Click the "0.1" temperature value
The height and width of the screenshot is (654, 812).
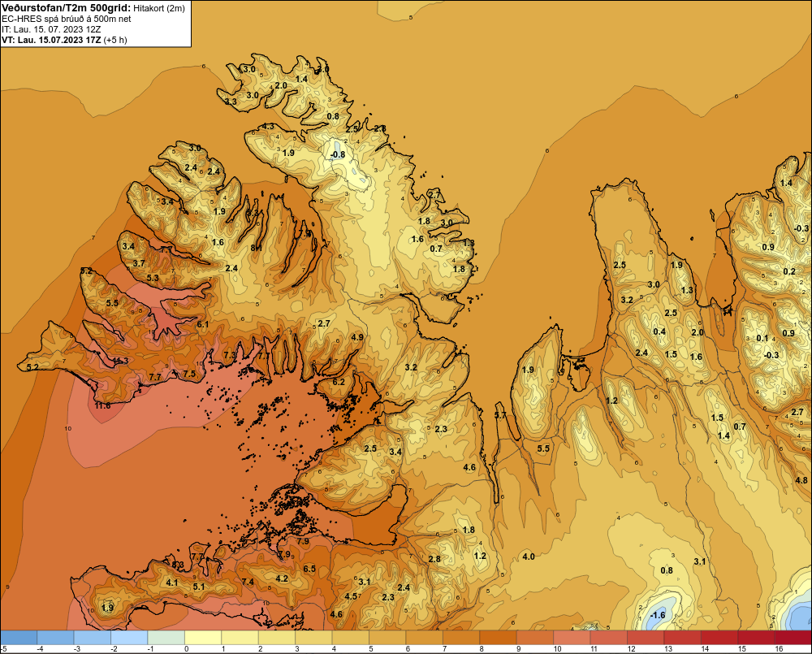[762, 338]
